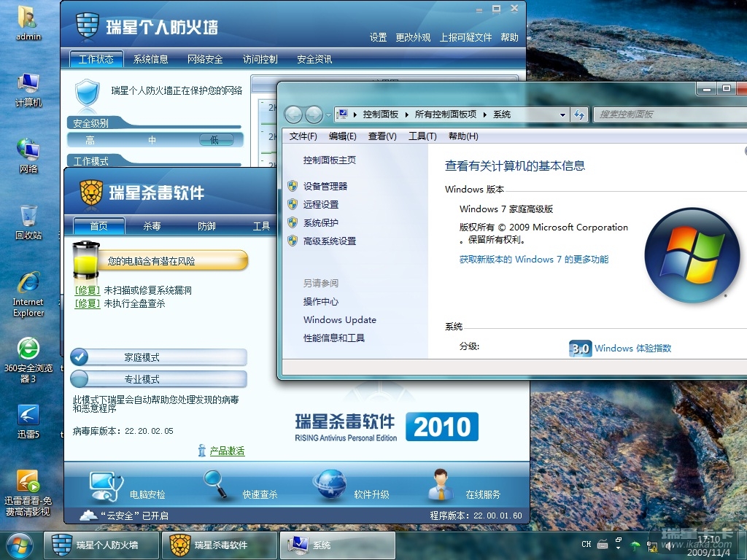The image size is (747, 560).
Task: Click the 云安全 cloud status icon
Action: [88, 516]
